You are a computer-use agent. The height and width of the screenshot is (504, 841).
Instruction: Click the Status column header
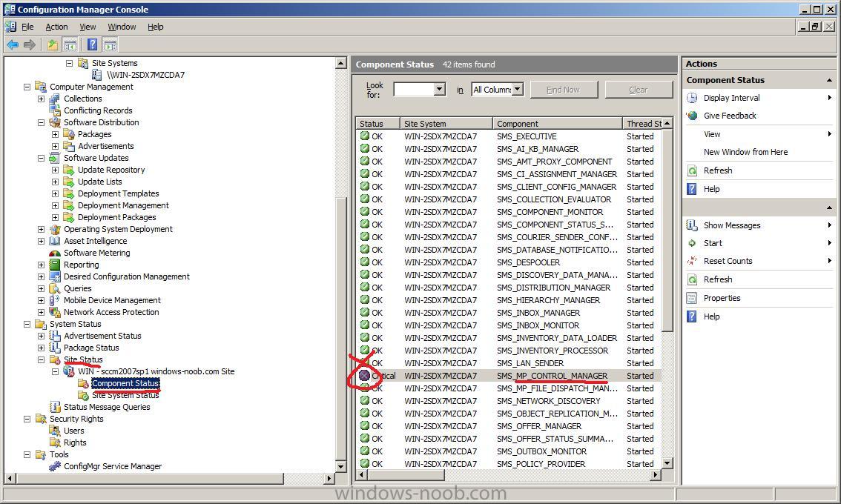click(377, 123)
